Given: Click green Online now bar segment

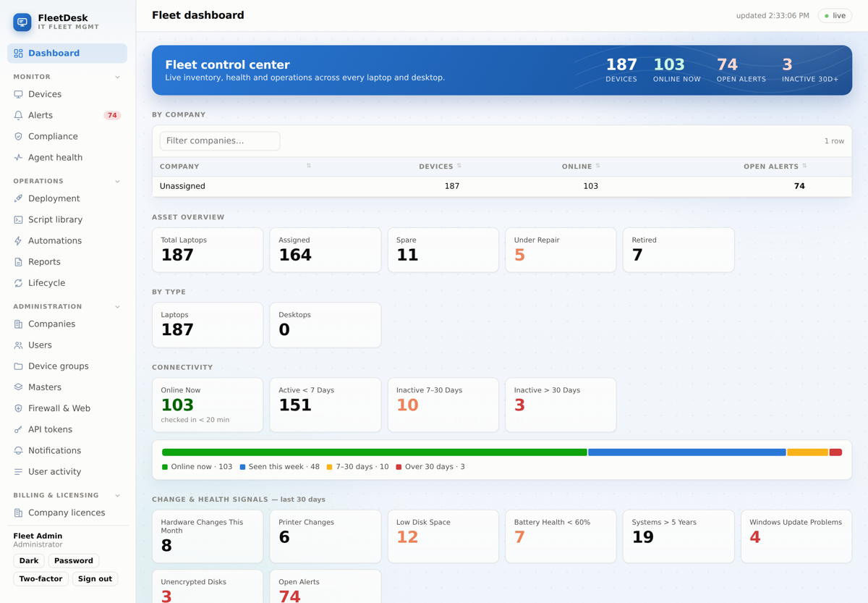Looking at the screenshot, I should coord(375,452).
